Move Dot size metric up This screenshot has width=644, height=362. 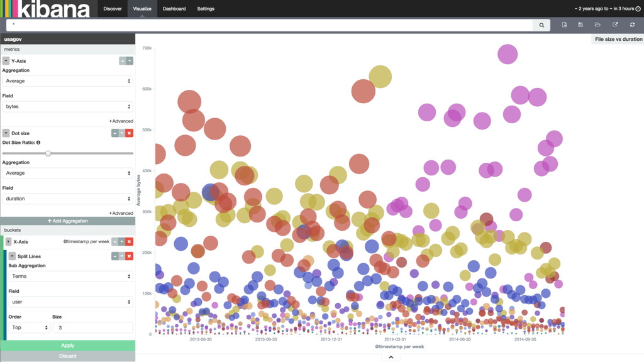[115, 133]
